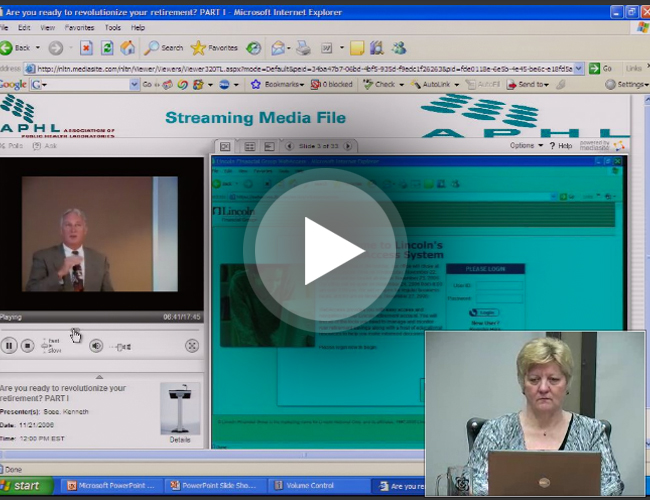Open Search in IE toolbar
Screen dimensions: 650x500
(163, 48)
